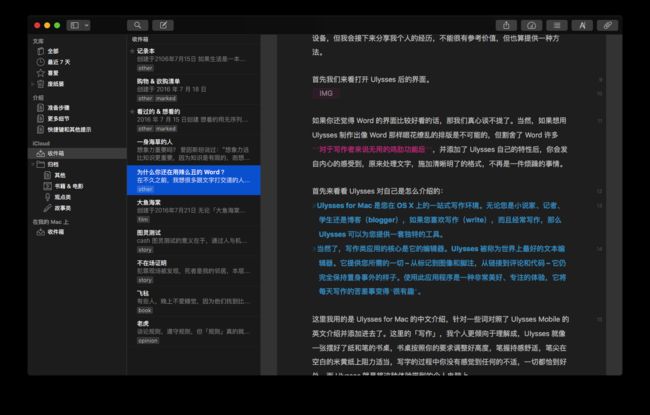
Task: Open the 看过的 & 想看的 sheet
Action: click(194, 120)
